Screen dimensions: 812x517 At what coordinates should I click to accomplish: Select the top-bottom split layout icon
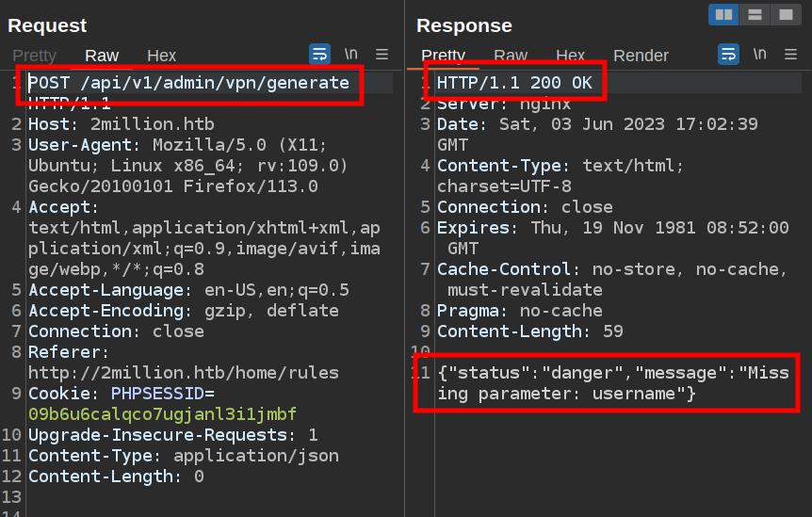tap(755, 14)
